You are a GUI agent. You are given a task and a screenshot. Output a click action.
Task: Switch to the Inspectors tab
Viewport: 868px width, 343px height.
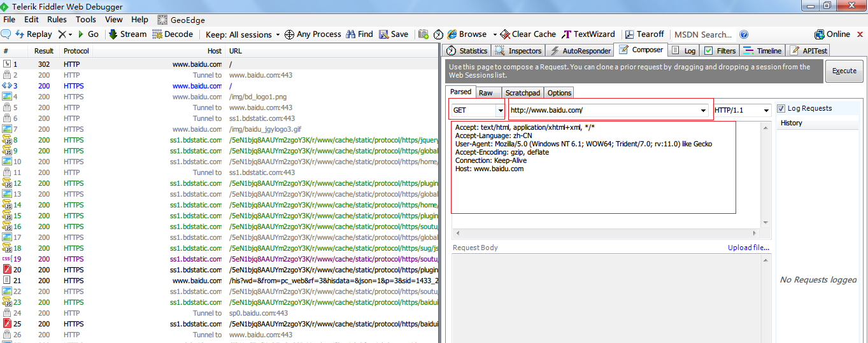518,50
